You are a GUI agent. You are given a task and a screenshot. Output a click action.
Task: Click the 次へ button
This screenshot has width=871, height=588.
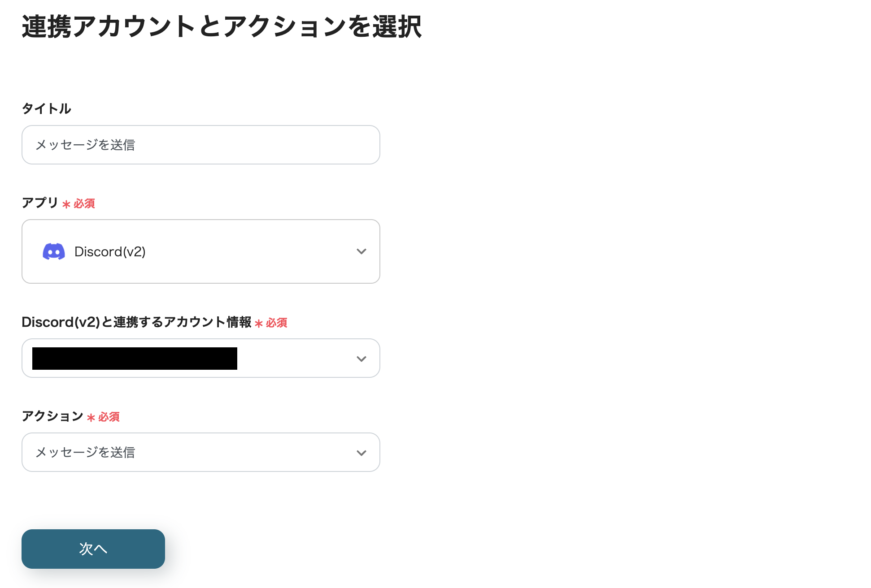coord(93,549)
